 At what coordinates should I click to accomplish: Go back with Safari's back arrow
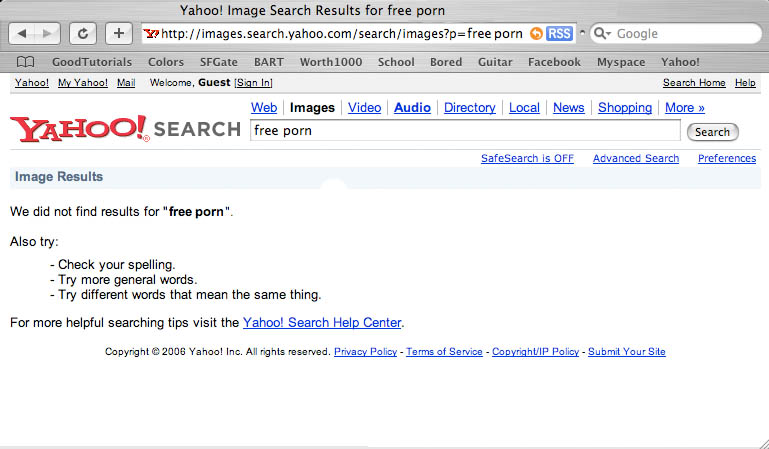point(22,33)
